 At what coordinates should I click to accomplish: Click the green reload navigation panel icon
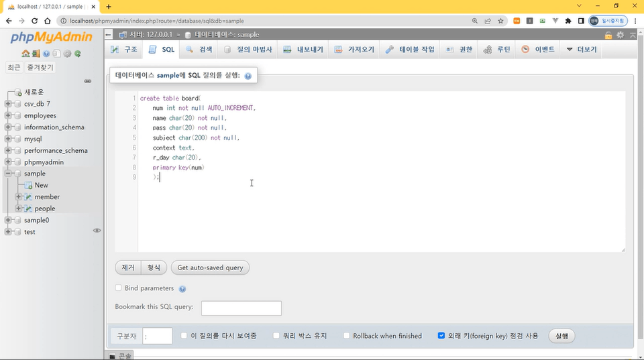coord(78,54)
